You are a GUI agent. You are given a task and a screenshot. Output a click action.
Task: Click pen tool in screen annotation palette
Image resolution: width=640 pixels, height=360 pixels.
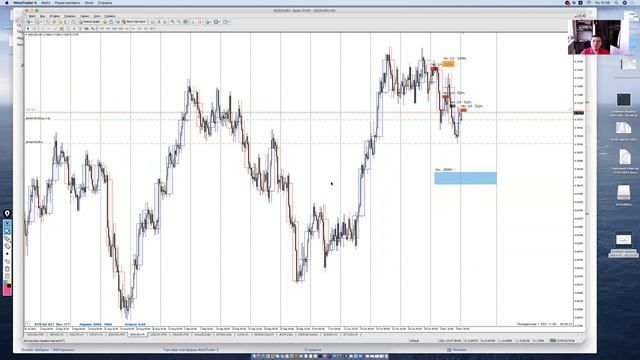pos(7,239)
